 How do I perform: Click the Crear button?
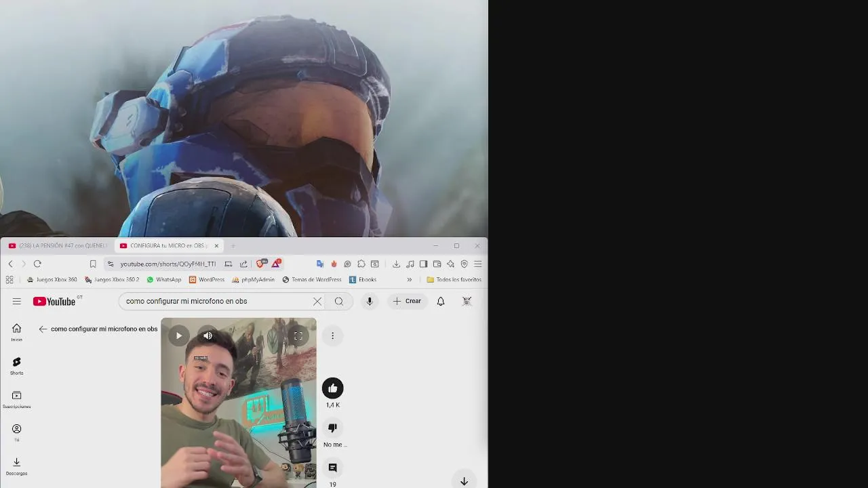[x=407, y=302]
